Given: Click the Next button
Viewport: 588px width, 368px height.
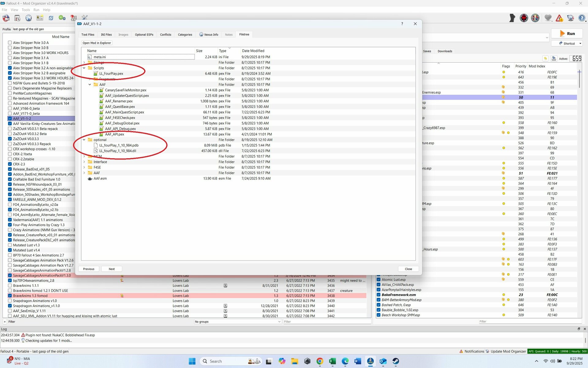Looking at the screenshot, I should click(112, 269).
